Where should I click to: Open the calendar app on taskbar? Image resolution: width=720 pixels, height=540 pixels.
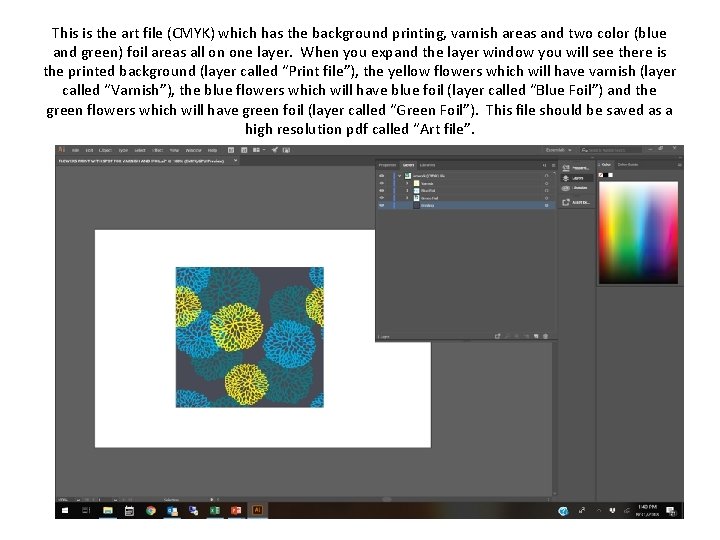point(129,510)
